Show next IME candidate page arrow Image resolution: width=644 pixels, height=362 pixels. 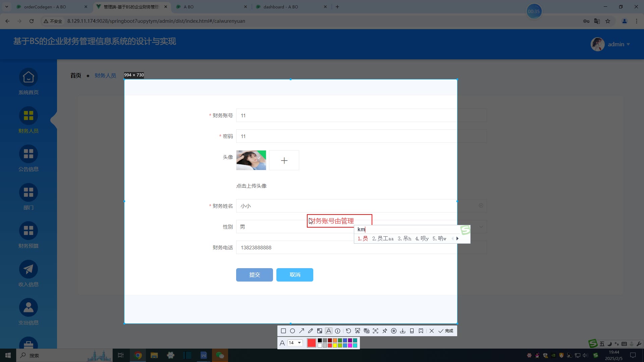click(458, 239)
